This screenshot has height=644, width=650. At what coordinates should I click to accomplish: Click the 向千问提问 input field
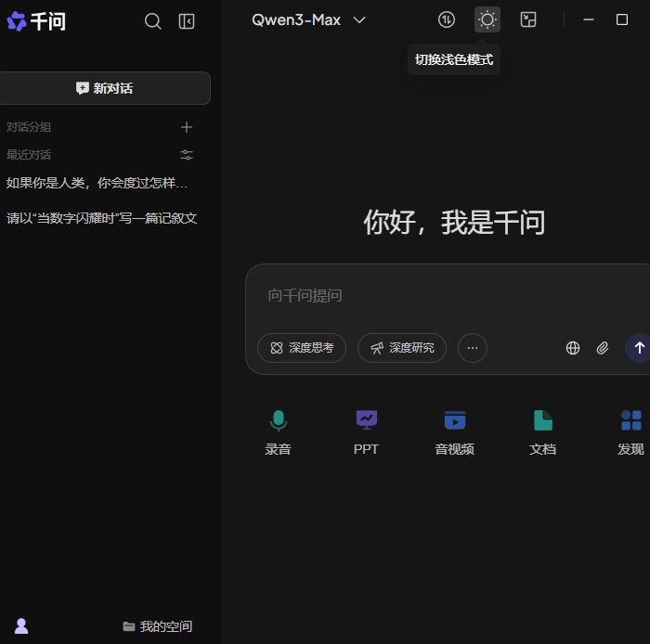[446, 295]
